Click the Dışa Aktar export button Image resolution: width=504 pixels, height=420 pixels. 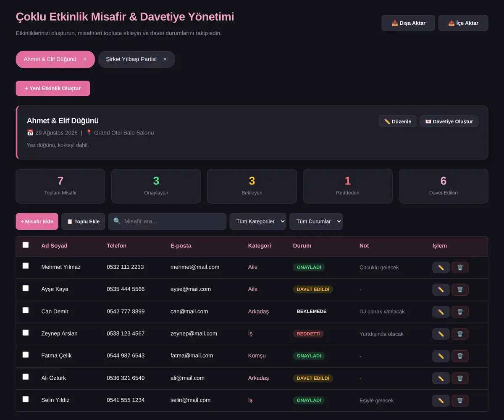(x=408, y=23)
